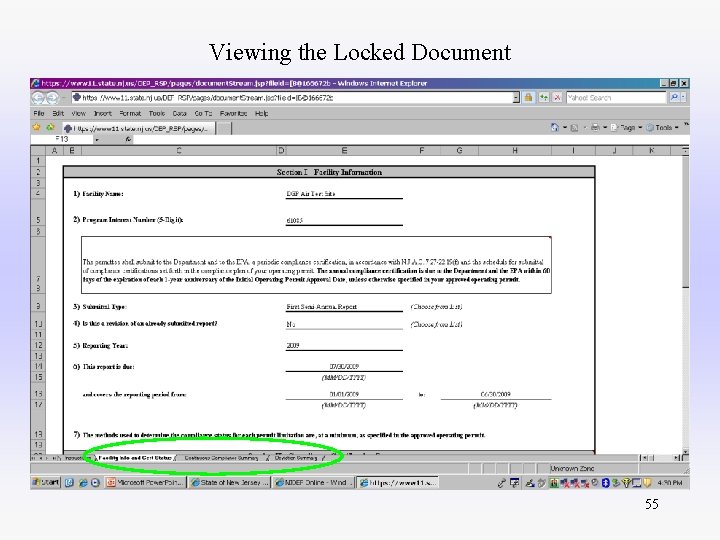Select row 12 header
The width and height of the screenshot is (720, 540).
point(38,345)
